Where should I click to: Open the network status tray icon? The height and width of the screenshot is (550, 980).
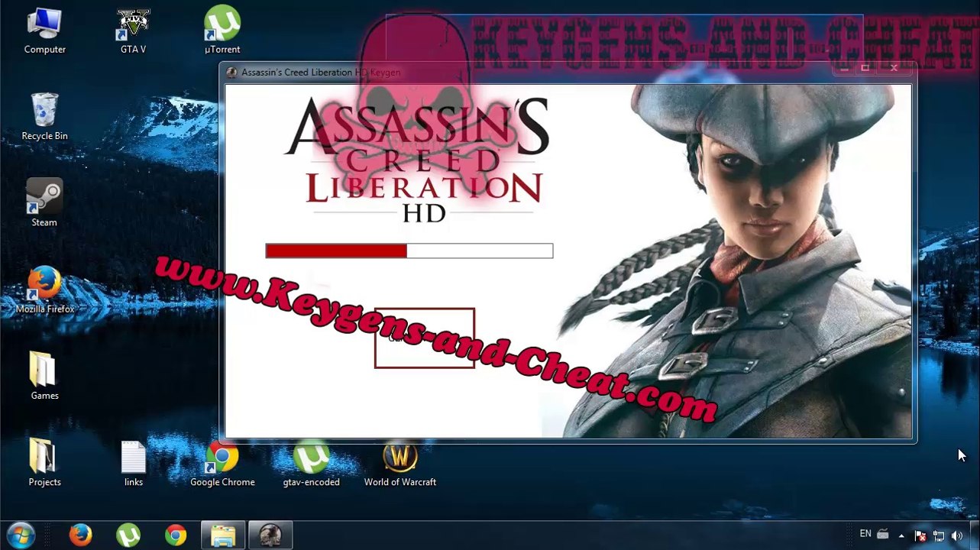click(939, 535)
